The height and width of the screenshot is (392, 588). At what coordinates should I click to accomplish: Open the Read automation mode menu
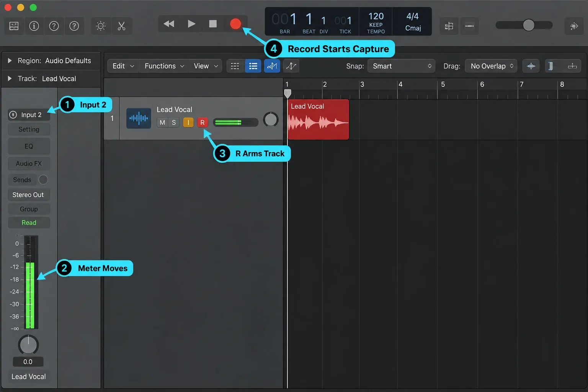coord(29,223)
